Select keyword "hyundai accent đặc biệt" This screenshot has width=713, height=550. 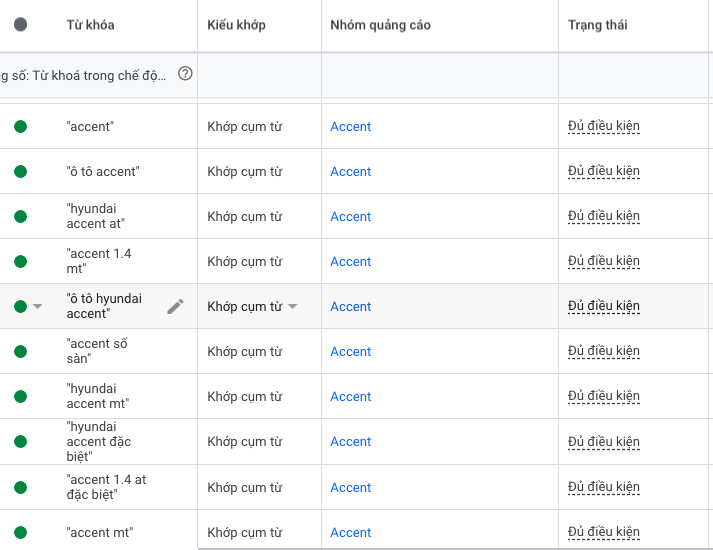point(99,442)
